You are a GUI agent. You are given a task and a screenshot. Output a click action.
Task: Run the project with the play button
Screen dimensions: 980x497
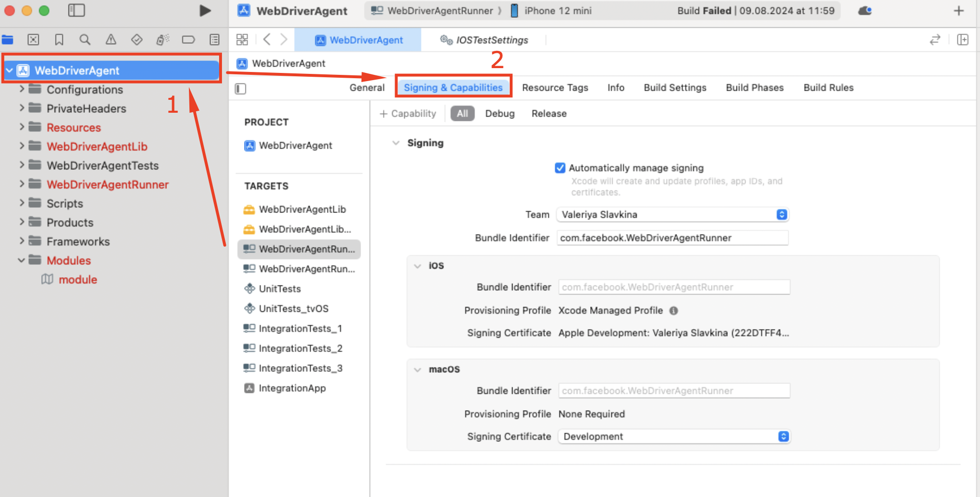[205, 11]
